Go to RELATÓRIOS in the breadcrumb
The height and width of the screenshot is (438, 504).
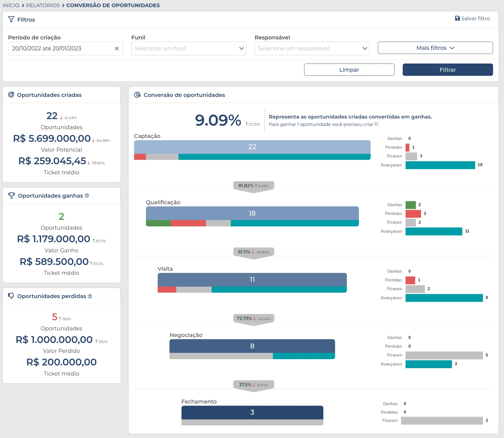(x=43, y=5)
